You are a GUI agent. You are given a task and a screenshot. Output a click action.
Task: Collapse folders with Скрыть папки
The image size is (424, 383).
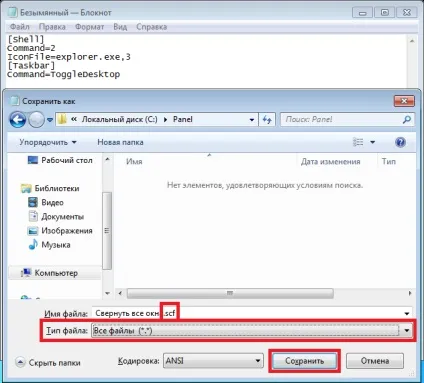48,362
